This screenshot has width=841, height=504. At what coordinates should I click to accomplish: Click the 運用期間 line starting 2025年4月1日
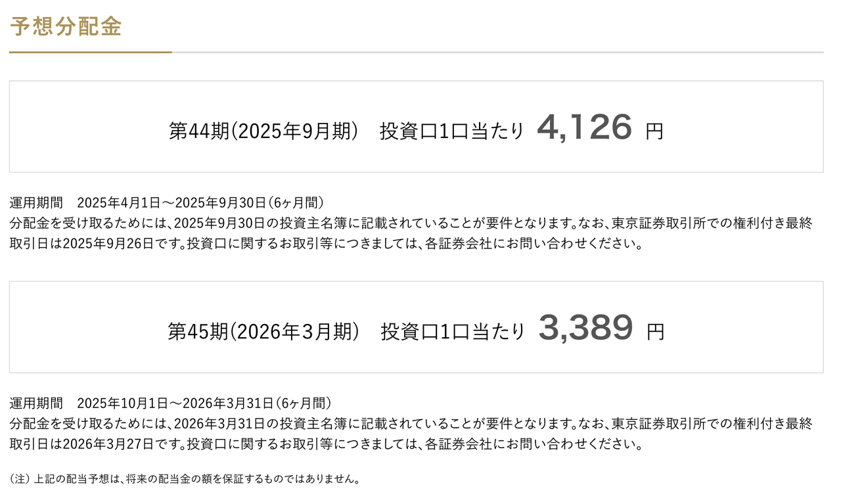point(167,202)
